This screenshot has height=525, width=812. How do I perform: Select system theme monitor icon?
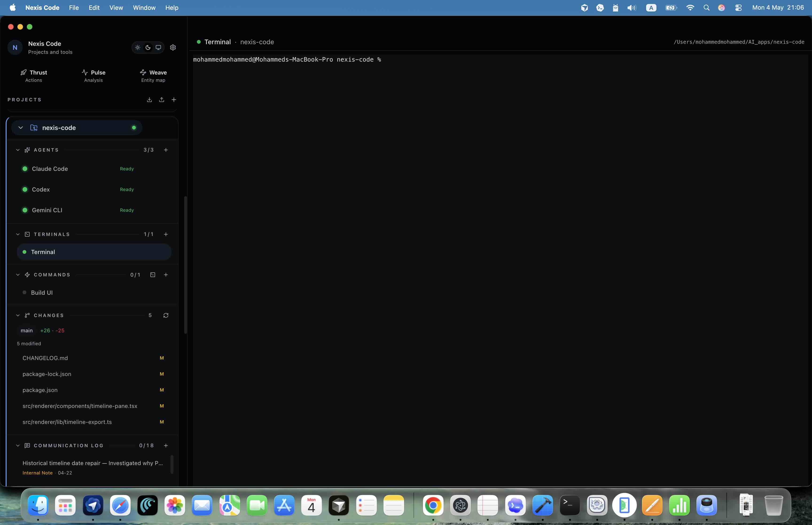click(x=158, y=47)
